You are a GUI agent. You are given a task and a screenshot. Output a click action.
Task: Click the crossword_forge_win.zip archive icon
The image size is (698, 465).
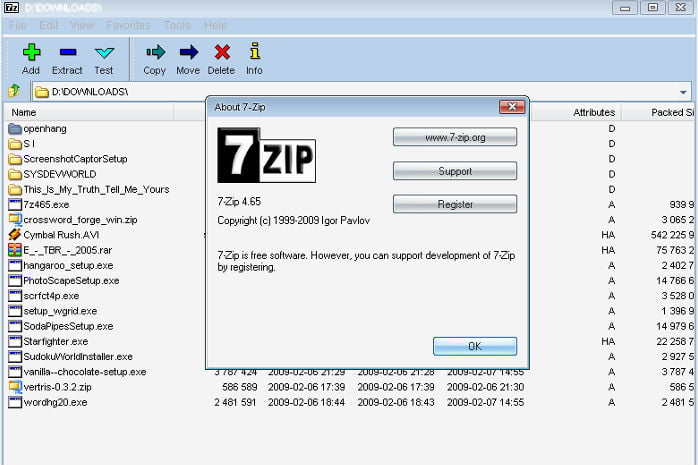pyautogui.click(x=15, y=220)
